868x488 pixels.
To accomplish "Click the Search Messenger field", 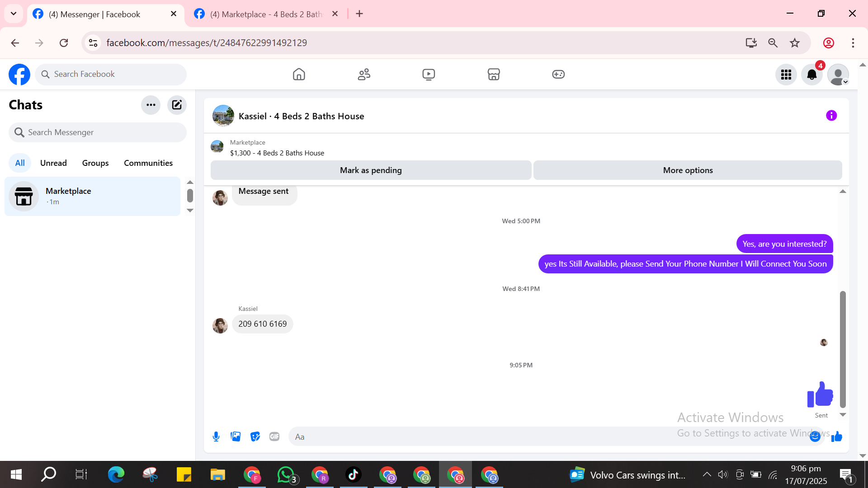I will [98, 132].
